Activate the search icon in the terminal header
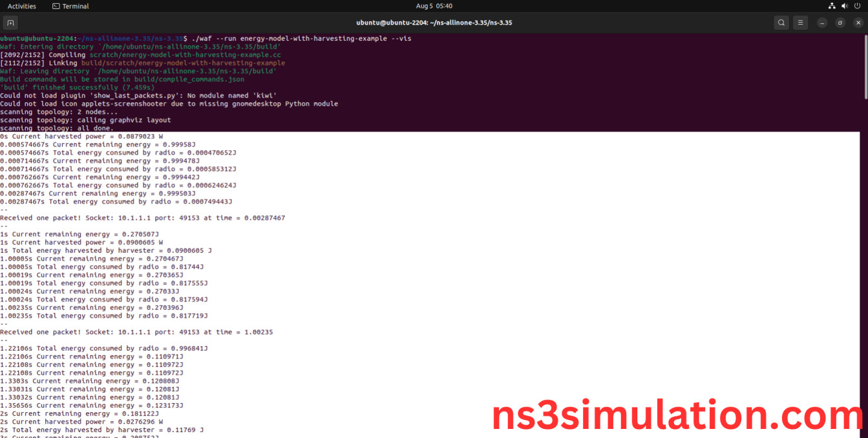Screen dimensions: 868x438 [x=781, y=22]
